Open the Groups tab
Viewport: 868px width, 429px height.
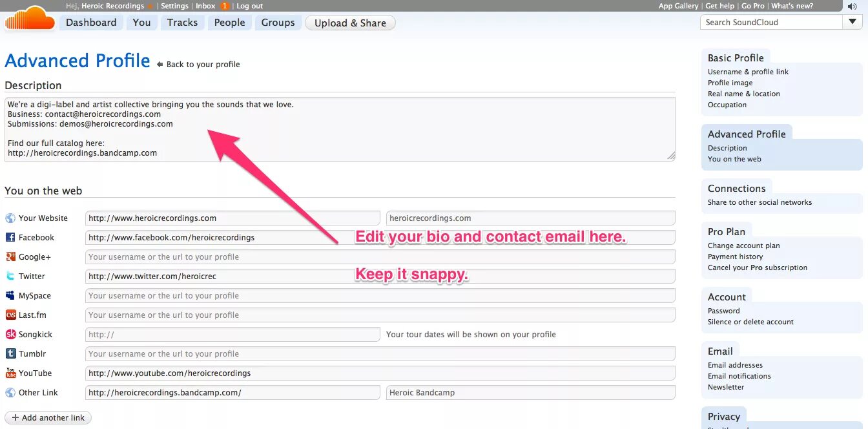click(x=278, y=23)
